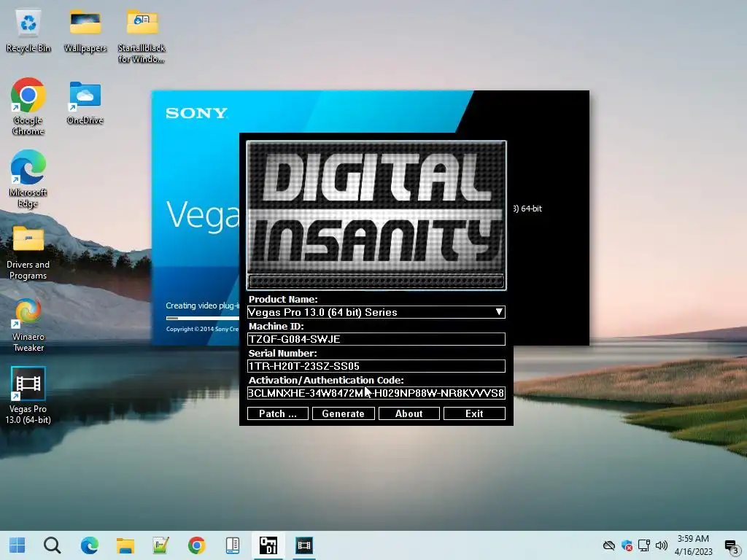Viewport: 747px width, 560px height.
Task: Switch to Digital Insanity keygen taskbar icon
Action: pyautogui.click(x=268, y=545)
